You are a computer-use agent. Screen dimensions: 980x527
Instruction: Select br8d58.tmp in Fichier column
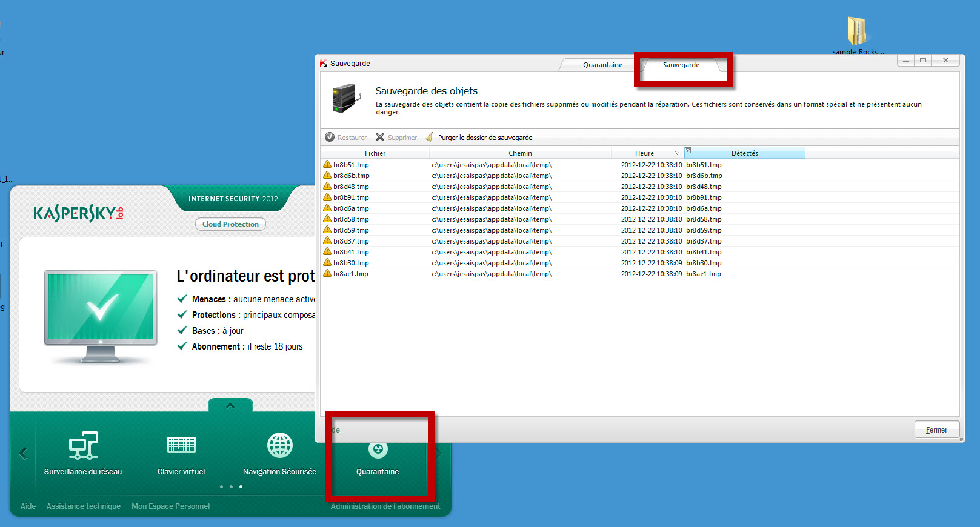pos(351,219)
